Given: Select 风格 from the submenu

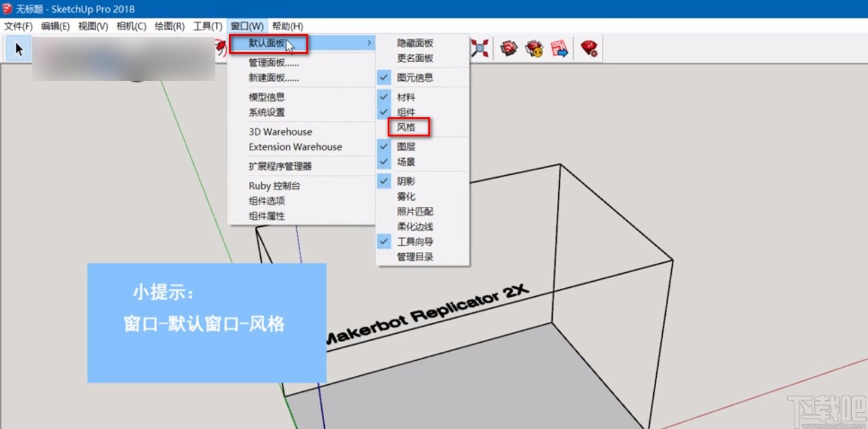Looking at the screenshot, I should tap(409, 127).
